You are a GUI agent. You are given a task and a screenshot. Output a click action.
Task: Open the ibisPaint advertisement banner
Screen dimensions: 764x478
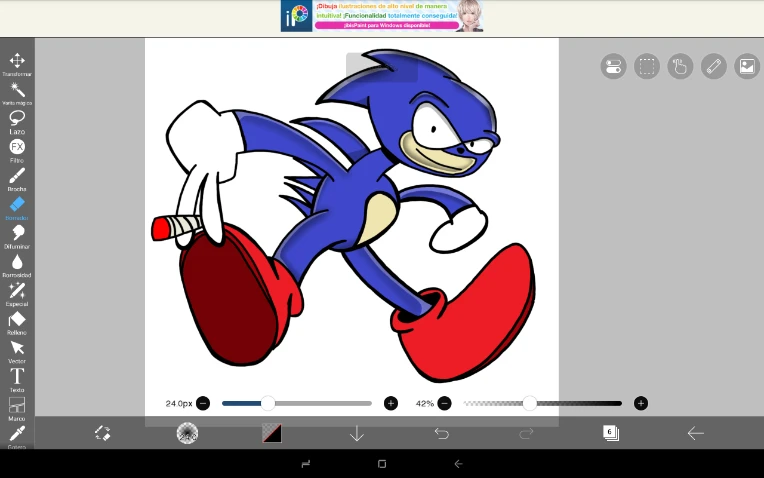pos(382,16)
